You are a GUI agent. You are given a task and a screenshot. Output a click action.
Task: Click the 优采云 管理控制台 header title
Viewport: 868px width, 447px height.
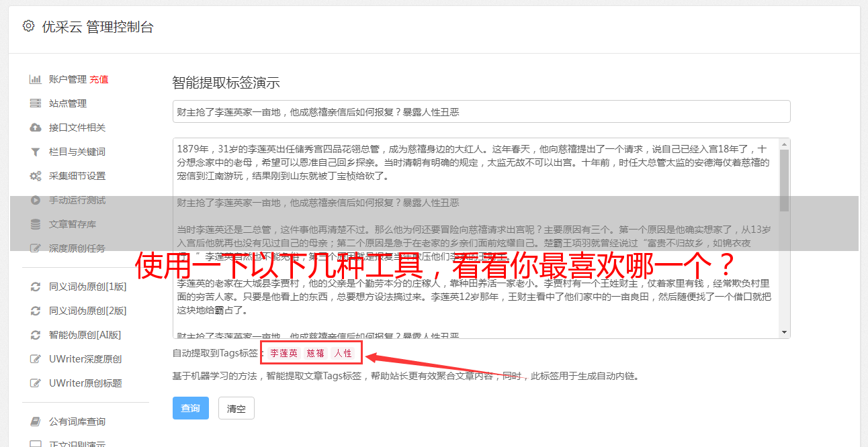98,27
